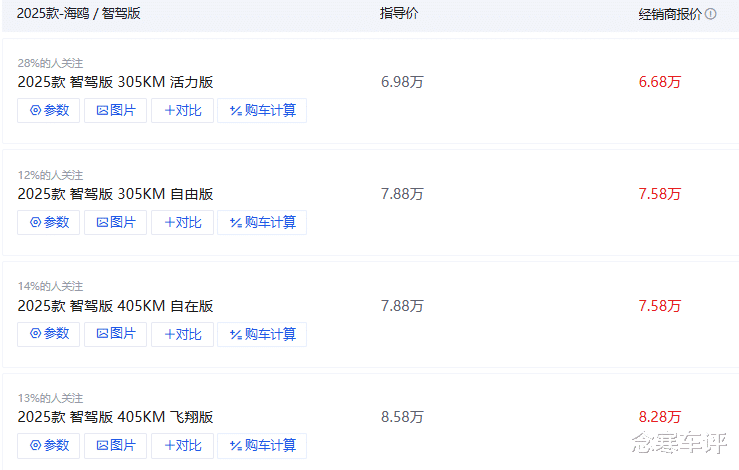Click the info icon beside 经销商报价
The height and width of the screenshot is (470, 739).
click(711, 15)
